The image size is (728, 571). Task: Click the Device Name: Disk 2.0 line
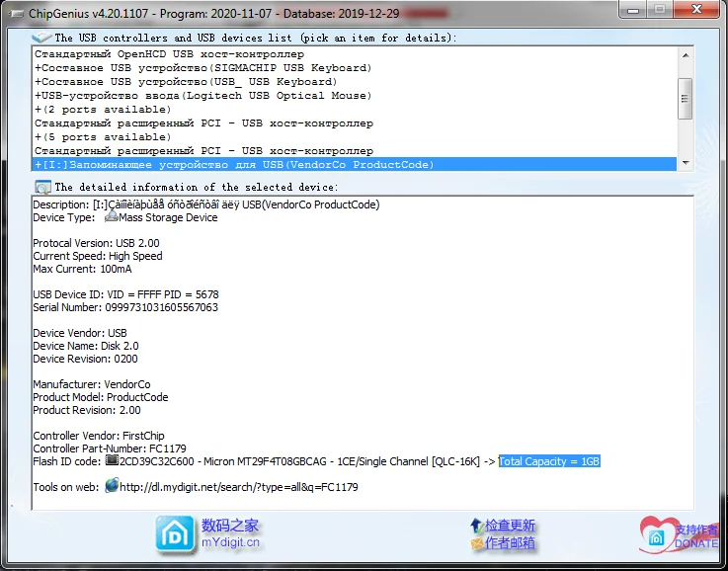(x=86, y=346)
